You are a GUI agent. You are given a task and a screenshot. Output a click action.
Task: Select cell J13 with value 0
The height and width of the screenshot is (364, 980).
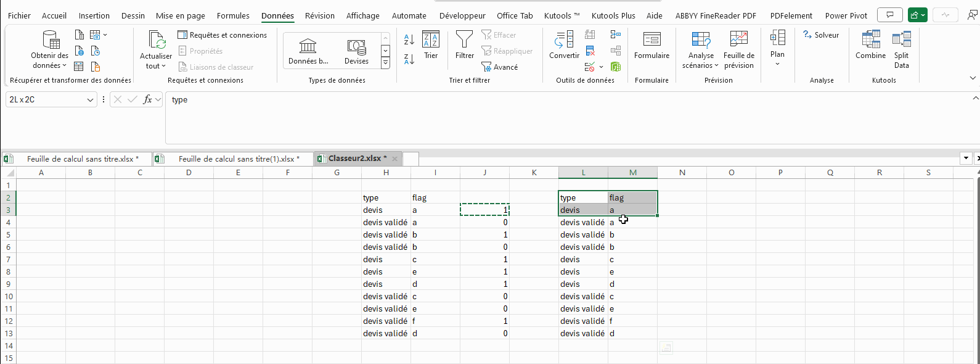pos(485,333)
